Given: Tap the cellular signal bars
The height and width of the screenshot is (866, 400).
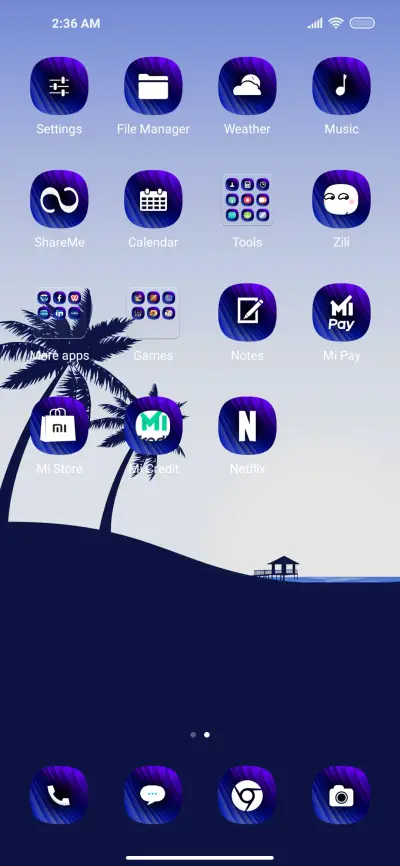Looking at the screenshot, I should click(315, 23).
